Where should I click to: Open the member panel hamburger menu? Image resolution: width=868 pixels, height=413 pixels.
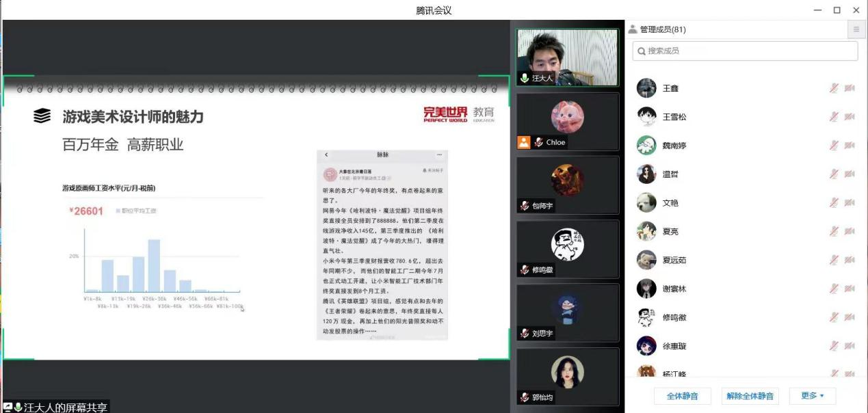click(856, 29)
